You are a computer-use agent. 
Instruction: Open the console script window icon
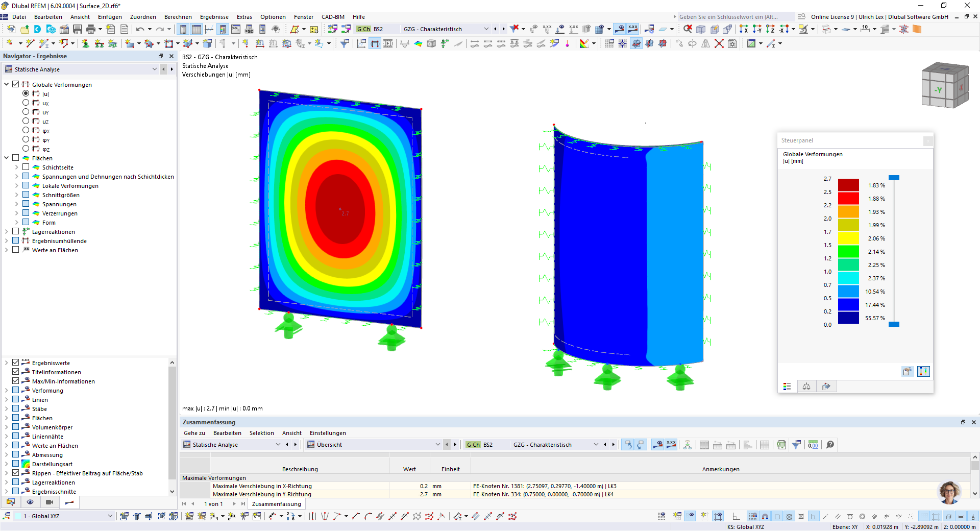(236, 29)
